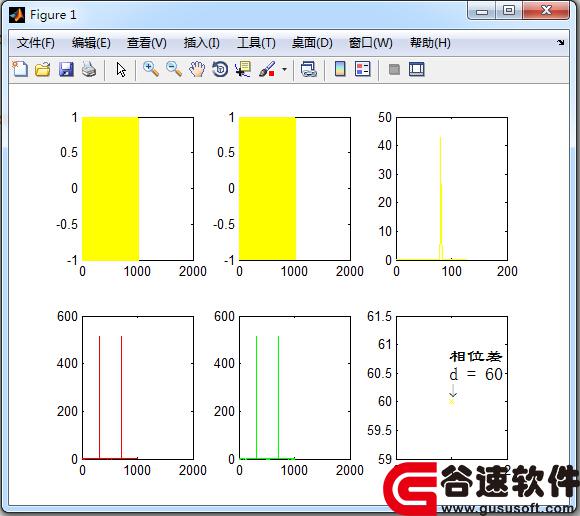Select the Zoom Out magnifier tool
This screenshot has width=580, height=516.
(174, 69)
